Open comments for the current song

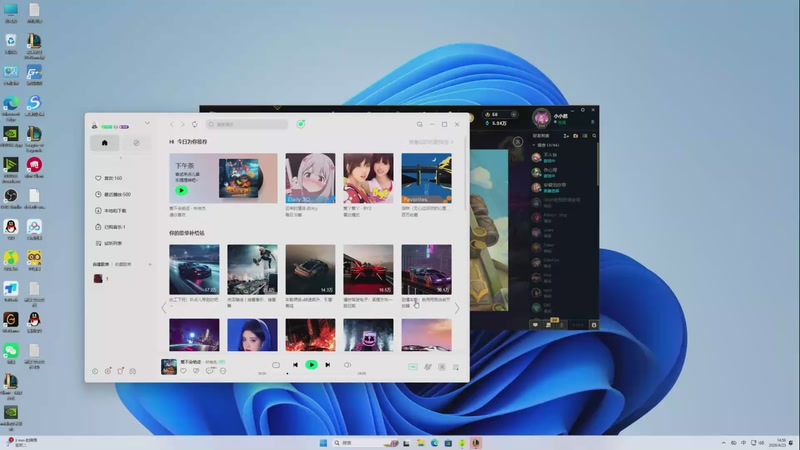pyautogui.click(x=210, y=371)
